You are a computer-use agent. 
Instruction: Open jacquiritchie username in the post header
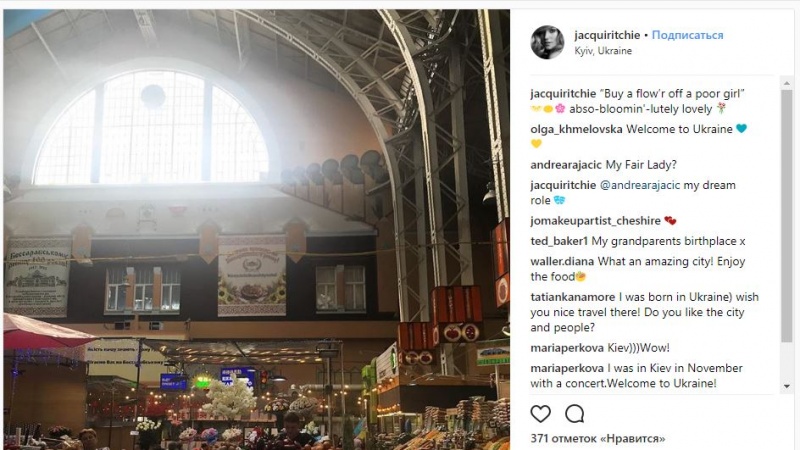[x=607, y=35]
